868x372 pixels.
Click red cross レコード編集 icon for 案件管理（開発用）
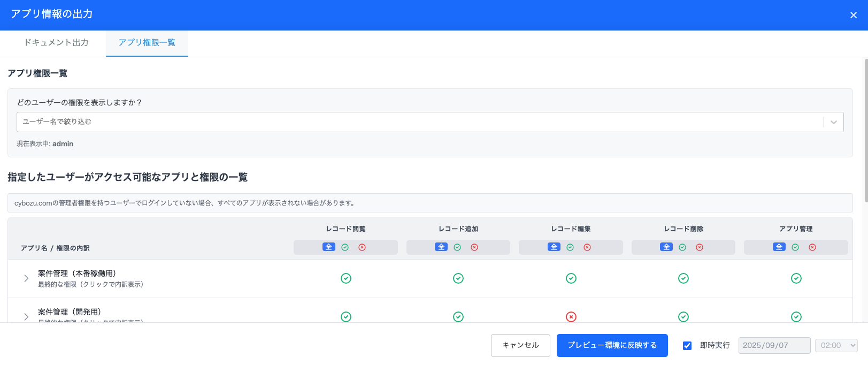(571, 317)
